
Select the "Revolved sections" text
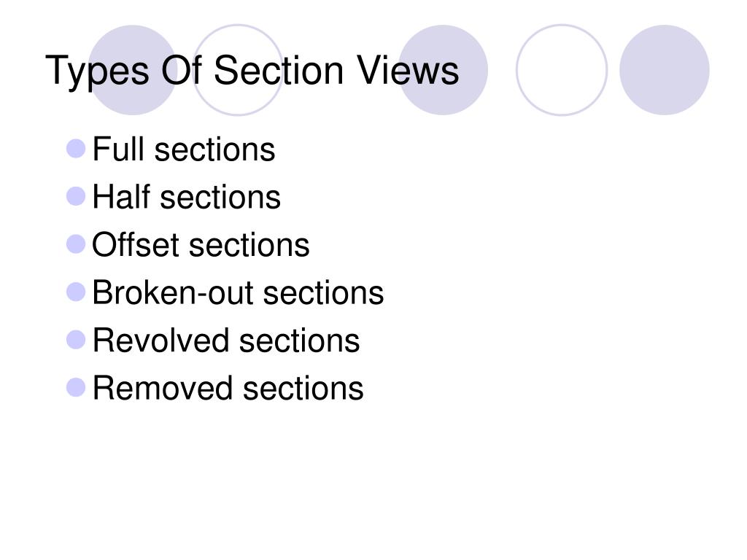[226, 341]
